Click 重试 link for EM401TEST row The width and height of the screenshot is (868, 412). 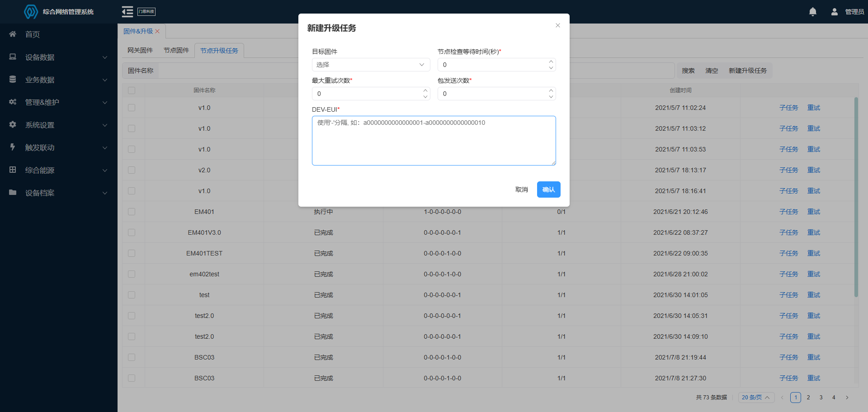[x=814, y=253]
